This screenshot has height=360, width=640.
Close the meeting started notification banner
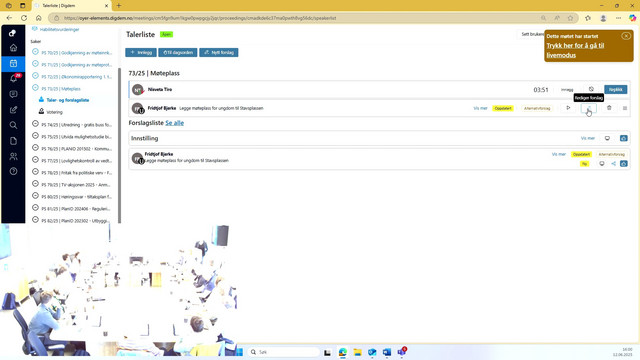tap(626, 36)
